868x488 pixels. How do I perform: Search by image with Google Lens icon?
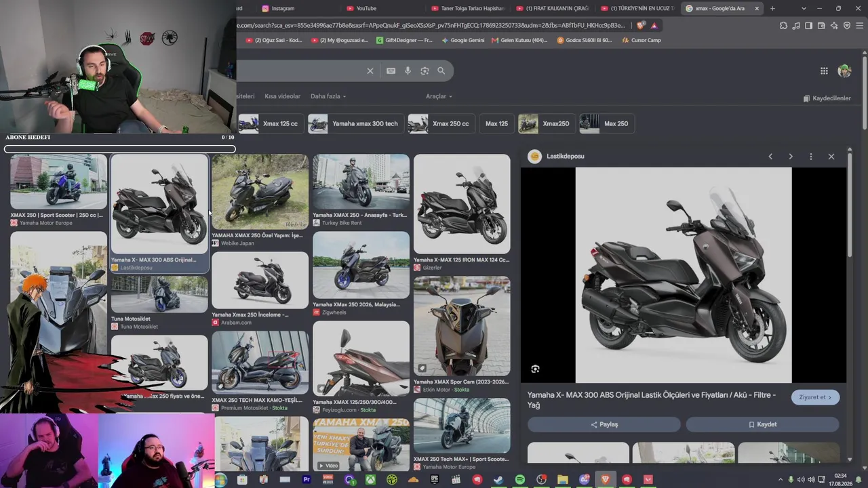pos(425,70)
